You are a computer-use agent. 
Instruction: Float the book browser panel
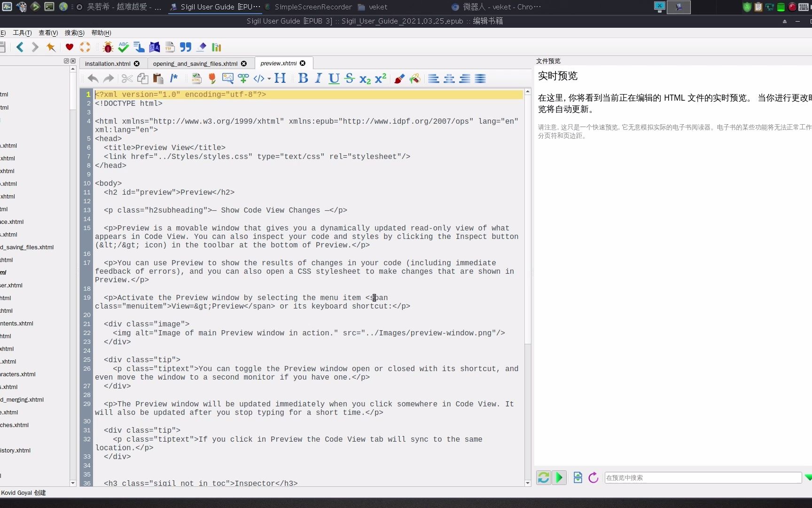tap(66, 61)
